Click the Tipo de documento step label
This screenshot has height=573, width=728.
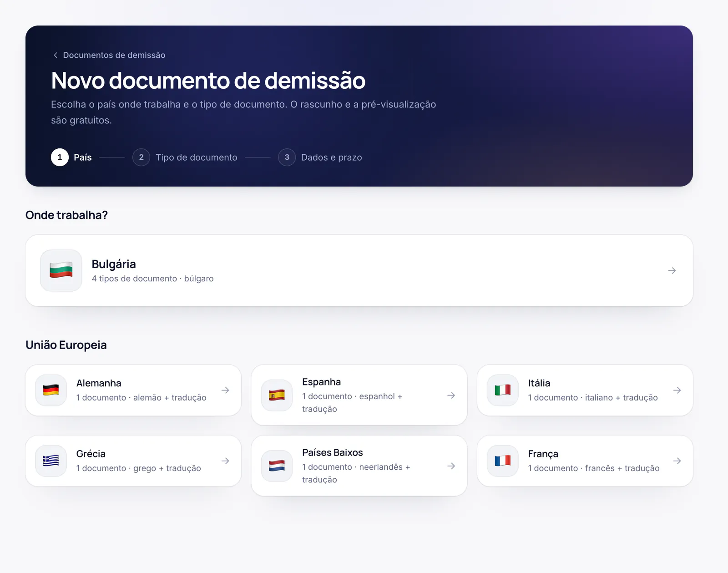(196, 157)
